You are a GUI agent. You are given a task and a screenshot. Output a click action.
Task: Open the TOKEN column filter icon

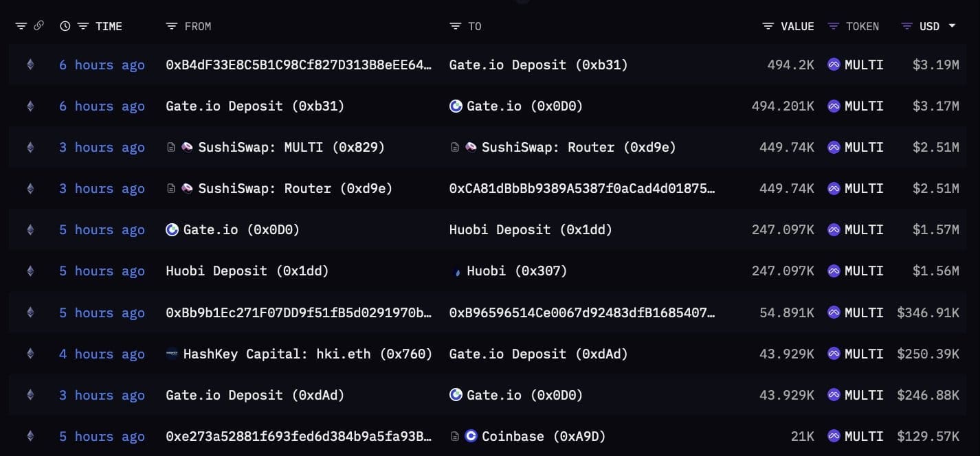(x=834, y=26)
